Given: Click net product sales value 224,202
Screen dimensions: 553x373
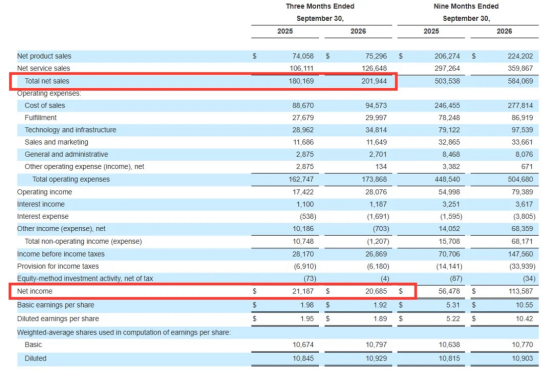Looking at the screenshot, I should point(520,56).
